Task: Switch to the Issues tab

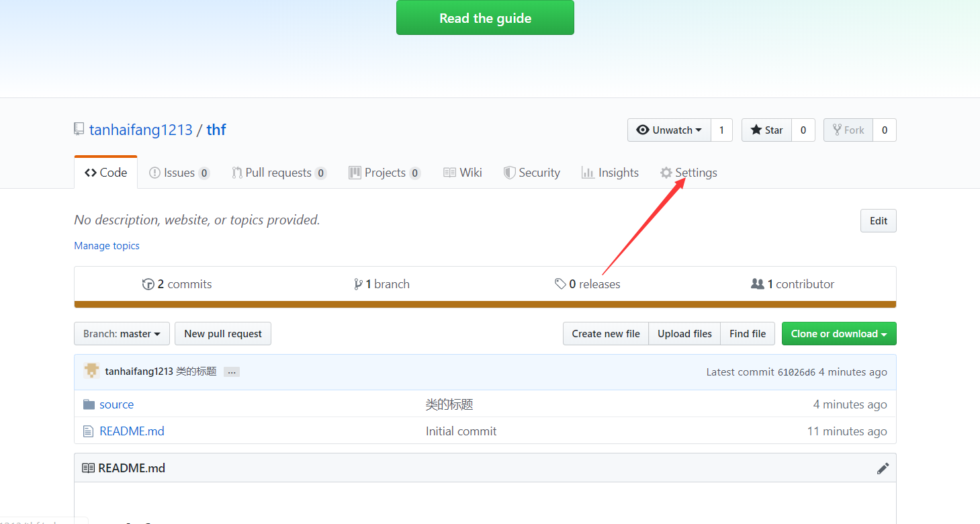Action: (179, 173)
